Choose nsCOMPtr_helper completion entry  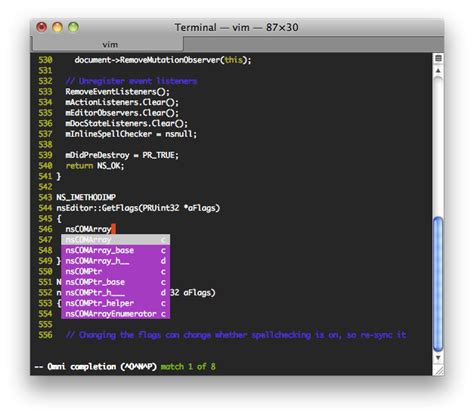[x=115, y=303]
